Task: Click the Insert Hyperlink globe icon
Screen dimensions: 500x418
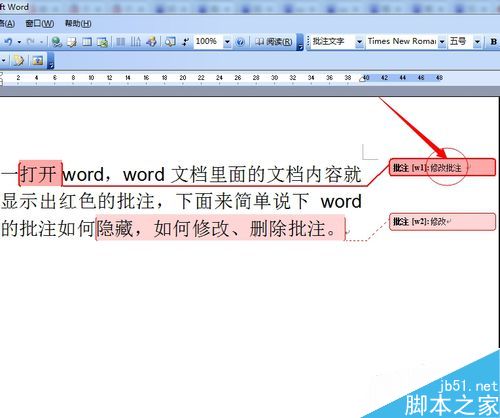Action: pos(57,42)
